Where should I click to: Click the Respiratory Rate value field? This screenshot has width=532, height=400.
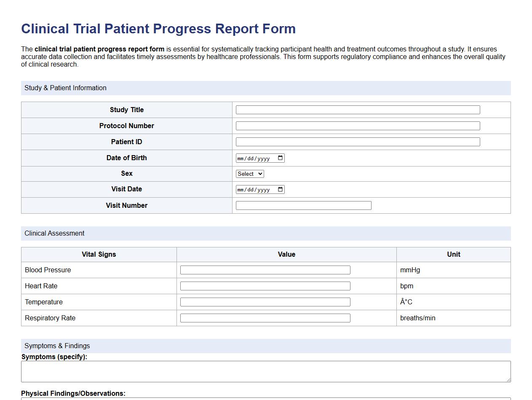[x=265, y=318]
